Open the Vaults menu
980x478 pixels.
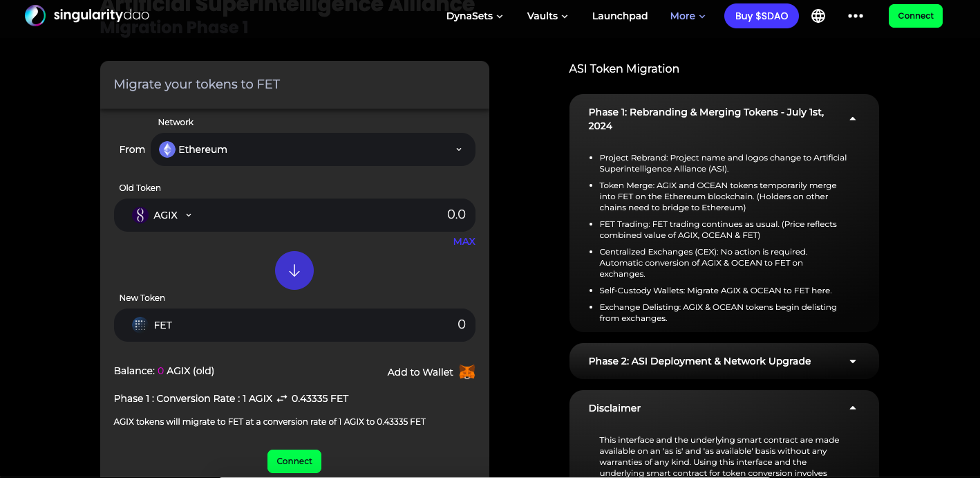coord(547,16)
